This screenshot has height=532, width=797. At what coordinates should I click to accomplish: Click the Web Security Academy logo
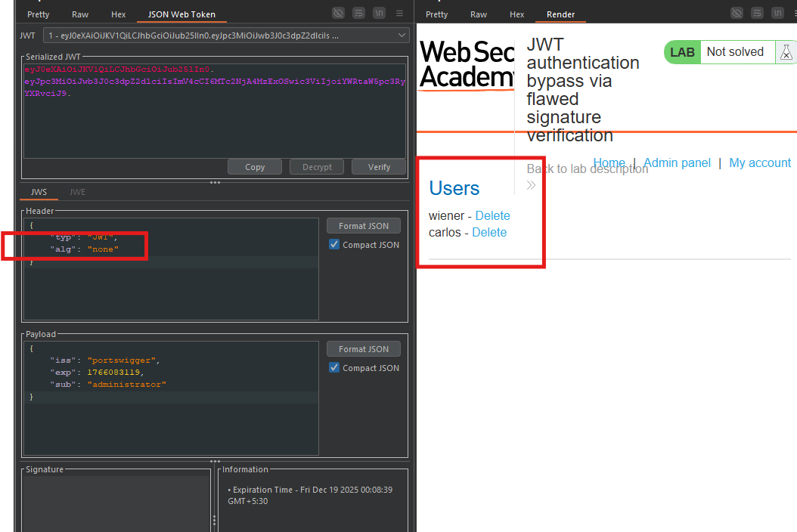pyautogui.click(x=466, y=65)
